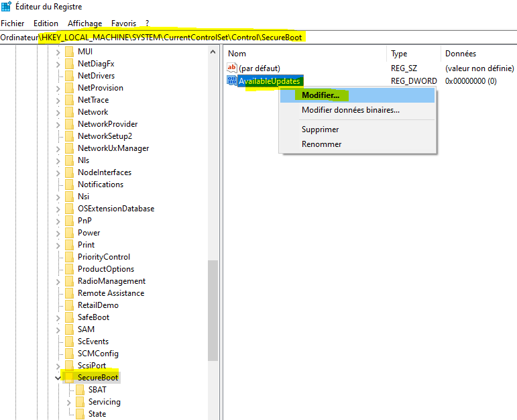Open the Fichier menu

click(x=13, y=23)
